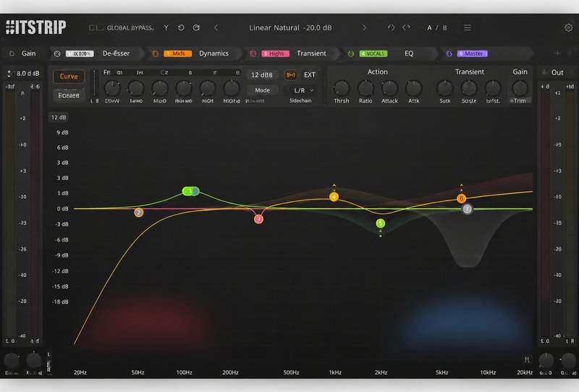Screen dimensions: 579x392
Task: Click the orange sidechain listen icon
Action: click(x=291, y=75)
